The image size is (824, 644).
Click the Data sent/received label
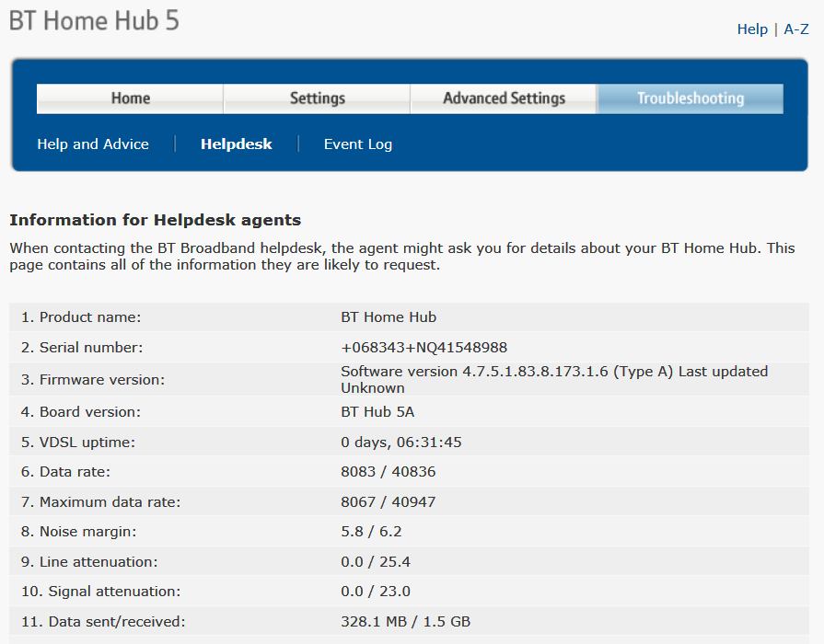[x=103, y=622]
